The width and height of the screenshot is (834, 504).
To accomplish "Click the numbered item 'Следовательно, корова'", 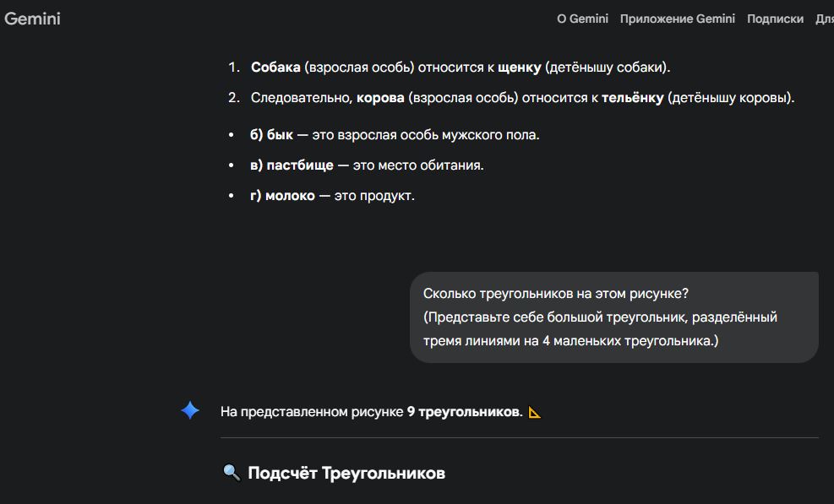I will [522, 98].
